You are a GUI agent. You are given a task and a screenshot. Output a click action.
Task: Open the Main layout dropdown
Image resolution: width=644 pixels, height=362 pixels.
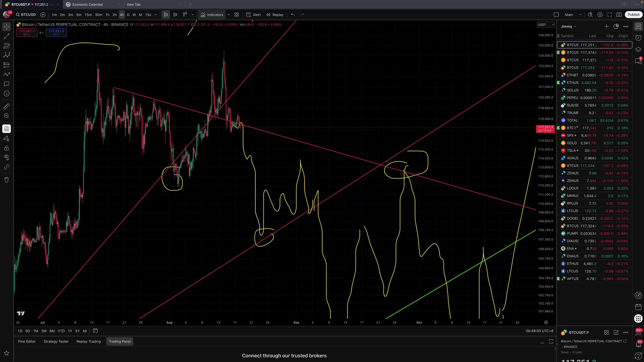(573, 15)
